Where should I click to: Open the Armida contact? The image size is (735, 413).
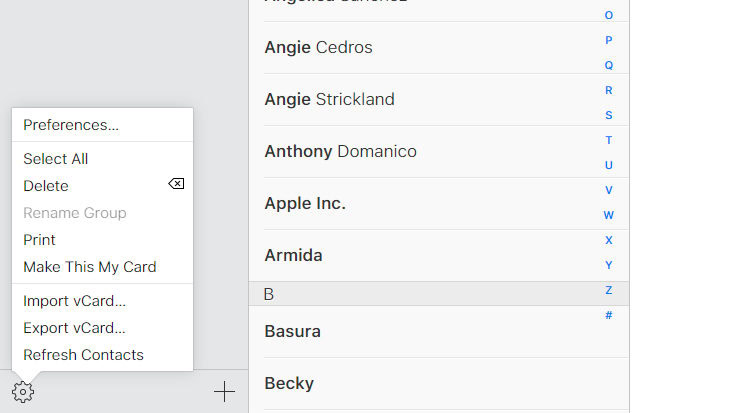pos(293,255)
